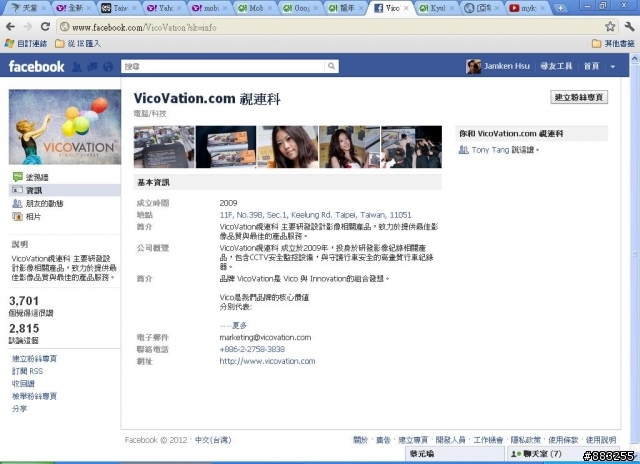Click the page scrollbar up arrow

pos(635,59)
